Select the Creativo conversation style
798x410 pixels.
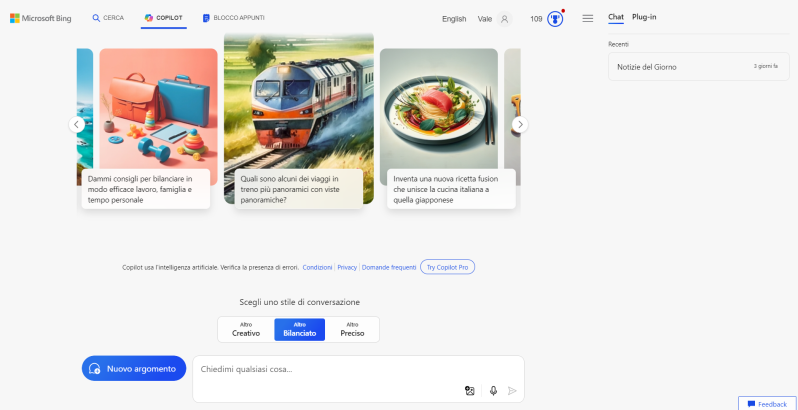pos(246,329)
